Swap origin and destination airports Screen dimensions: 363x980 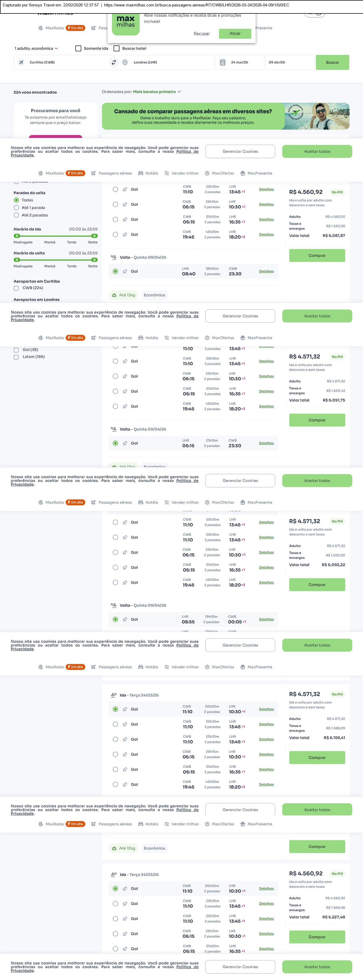coord(113,62)
